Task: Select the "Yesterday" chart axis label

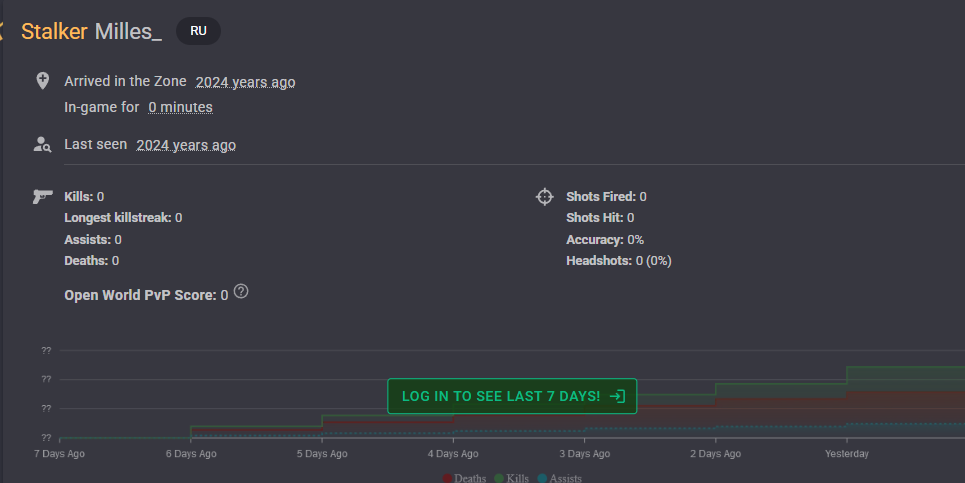Action: pyautogui.click(x=846, y=454)
